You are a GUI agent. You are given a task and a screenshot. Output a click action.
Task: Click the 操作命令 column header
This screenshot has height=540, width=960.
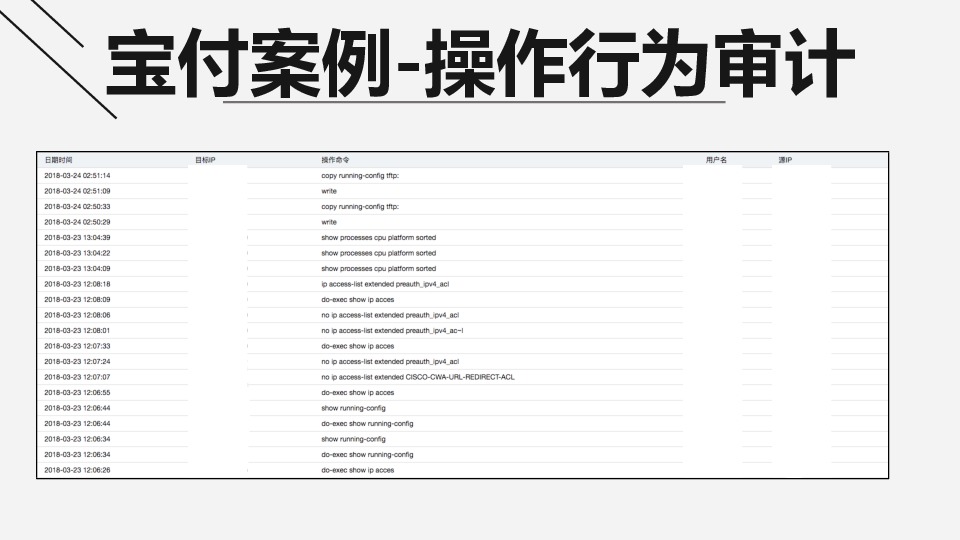pos(336,160)
